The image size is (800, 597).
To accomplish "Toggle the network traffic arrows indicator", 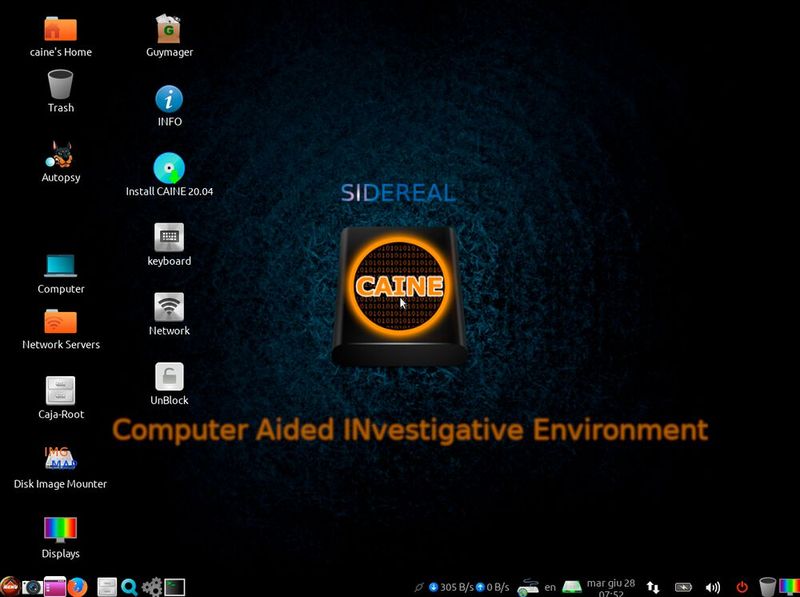I will (x=655, y=587).
